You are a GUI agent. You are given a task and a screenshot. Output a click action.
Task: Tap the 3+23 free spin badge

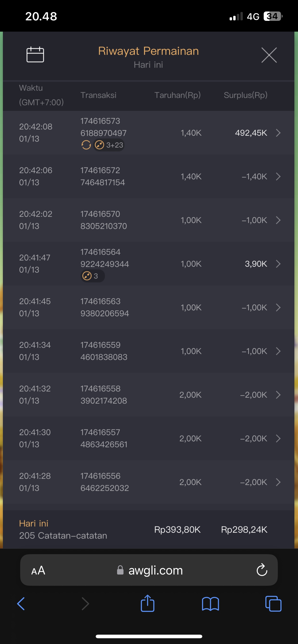[109, 145]
